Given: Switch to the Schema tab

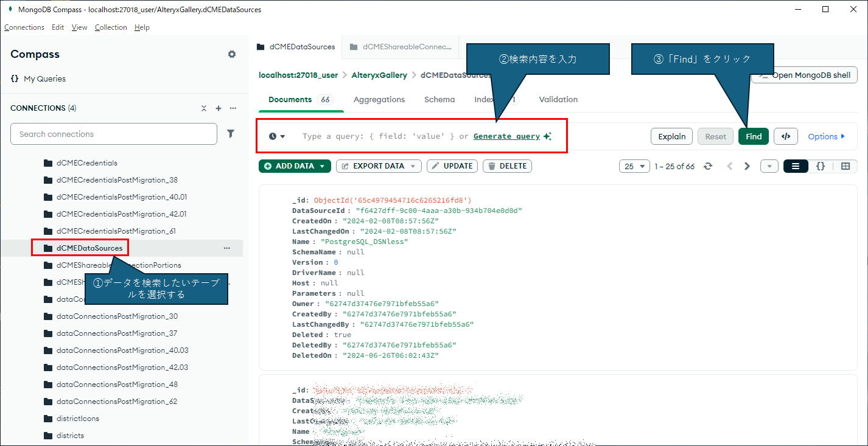Looking at the screenshot, I should coord(439,99).
